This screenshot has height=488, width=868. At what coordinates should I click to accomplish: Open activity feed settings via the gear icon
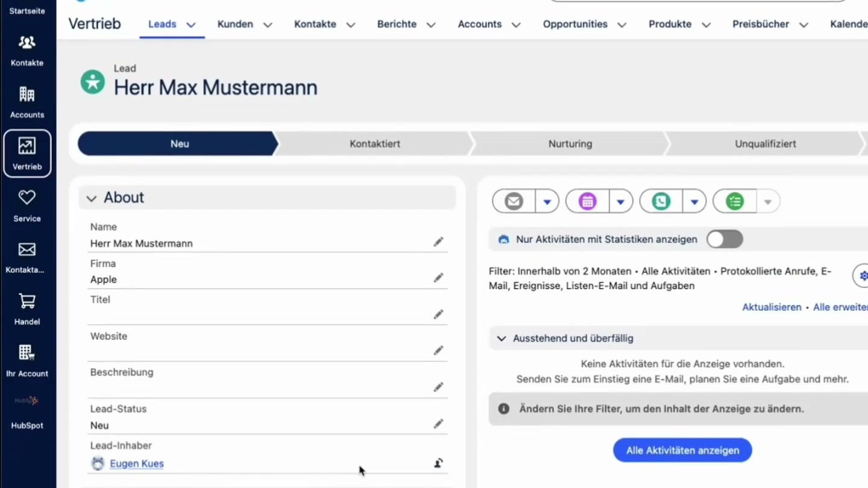[863, 275]
